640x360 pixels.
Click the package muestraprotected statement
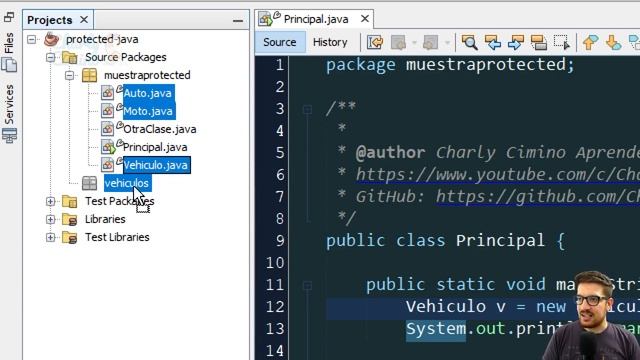[x=450, y=64]
